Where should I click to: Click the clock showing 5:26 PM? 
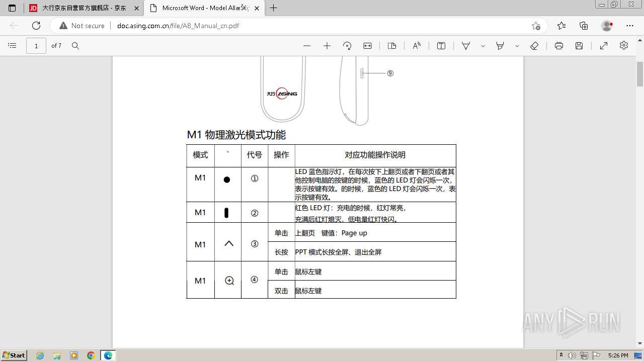point(618,355)
